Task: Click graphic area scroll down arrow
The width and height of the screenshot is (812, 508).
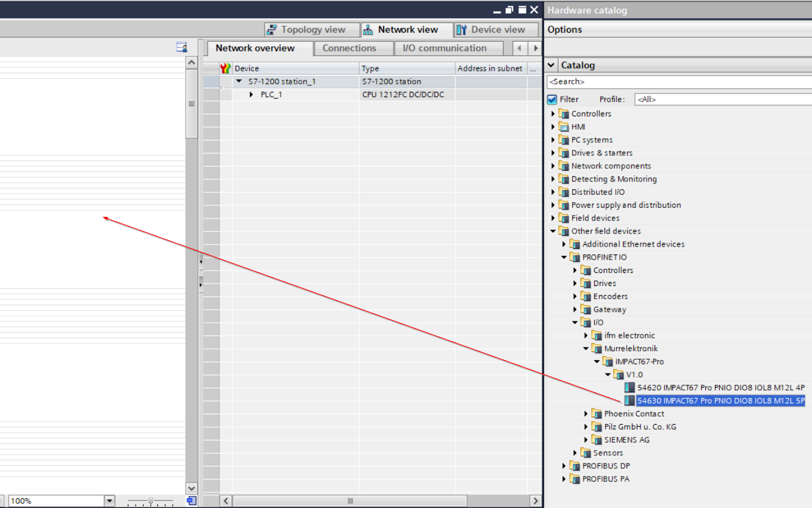Action: coord(191,488)
